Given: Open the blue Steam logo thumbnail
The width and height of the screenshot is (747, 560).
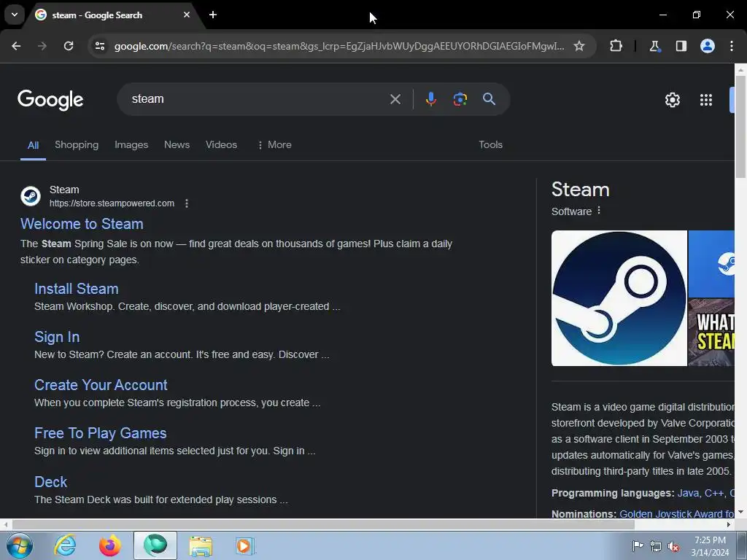Looking at the screenshot, I should pyautogui.click(x=711, y=264).
